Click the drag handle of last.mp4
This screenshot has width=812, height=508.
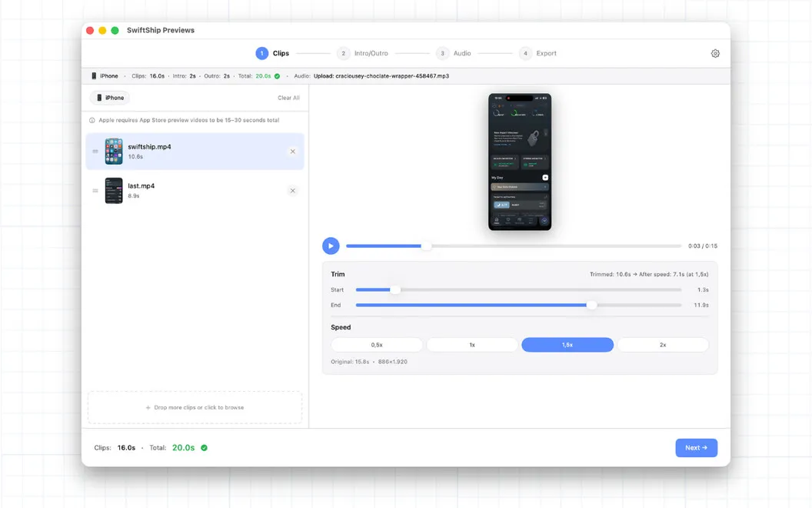(95, 191)
